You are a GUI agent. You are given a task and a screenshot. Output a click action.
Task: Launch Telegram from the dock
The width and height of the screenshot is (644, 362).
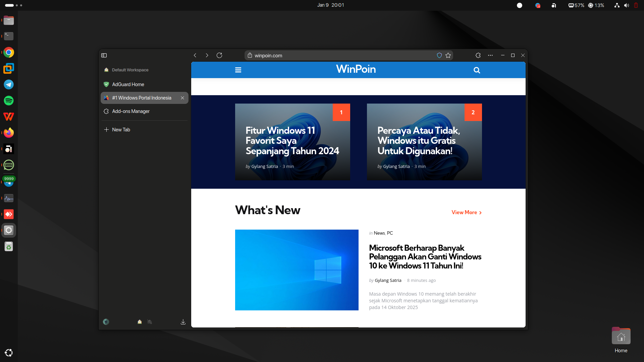click(8, 84)
